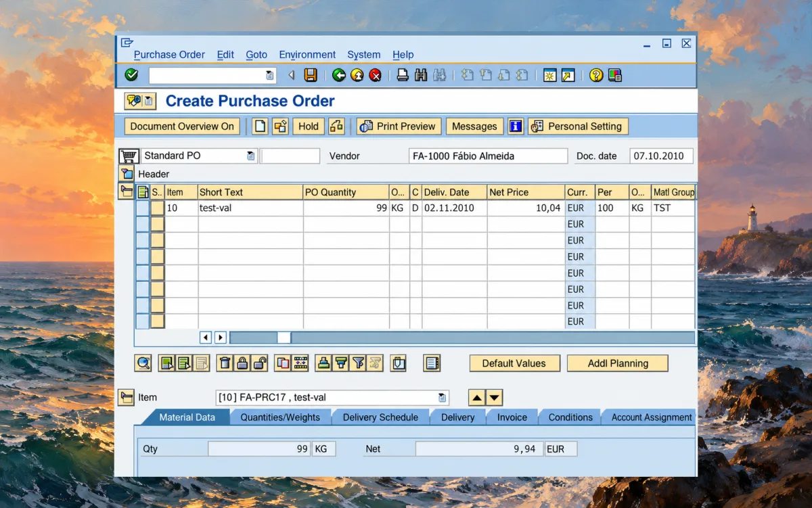Click the closed padlock Block icon
The height and width of the screenshot is (508, 812).
coord(242,363)
